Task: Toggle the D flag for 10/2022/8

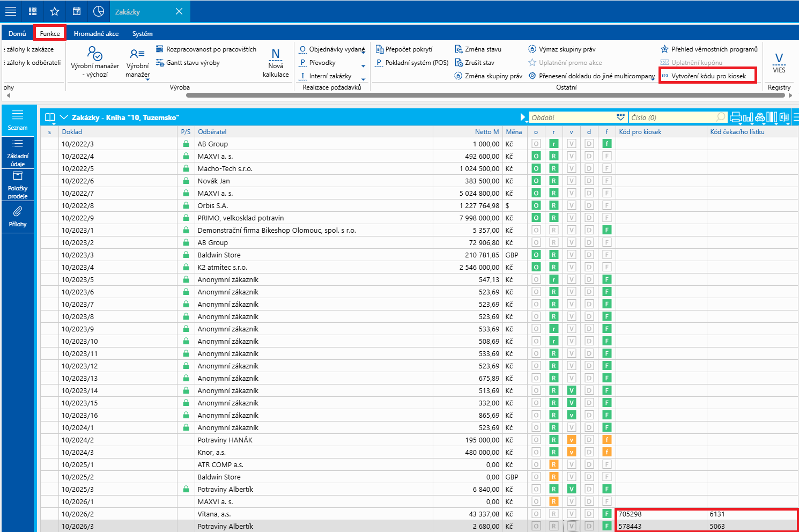Action: click(589, 205)
